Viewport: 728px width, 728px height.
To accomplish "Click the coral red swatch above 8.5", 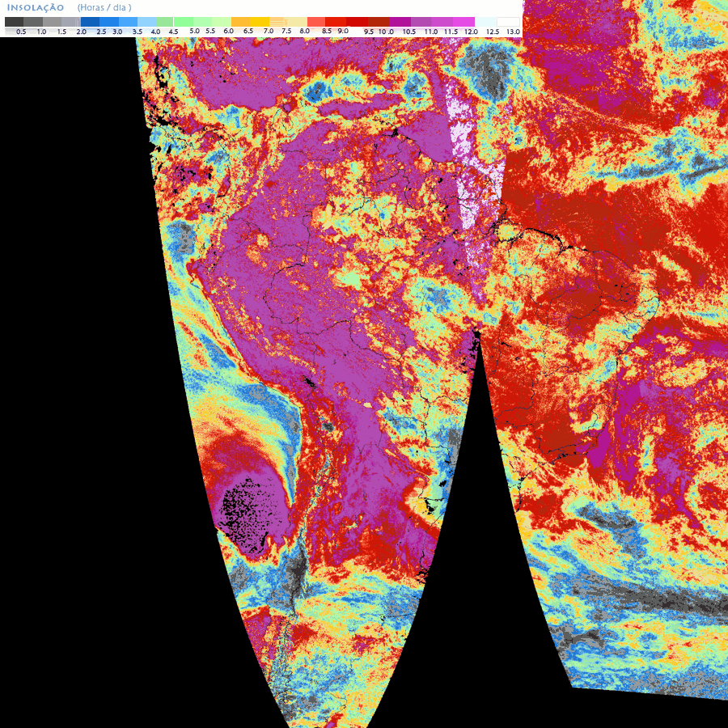I will pyautogui.click(x=316, y=22).
